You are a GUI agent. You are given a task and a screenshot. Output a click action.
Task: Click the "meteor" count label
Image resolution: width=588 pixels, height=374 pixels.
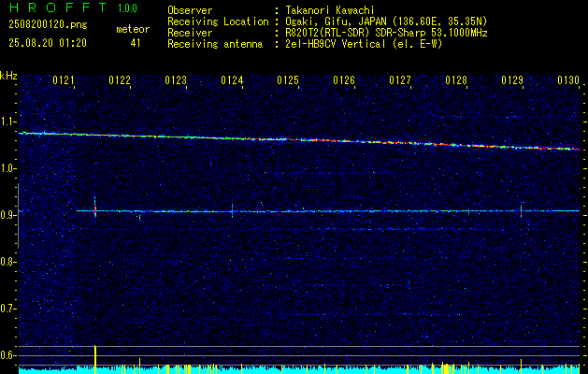(133, 29)
